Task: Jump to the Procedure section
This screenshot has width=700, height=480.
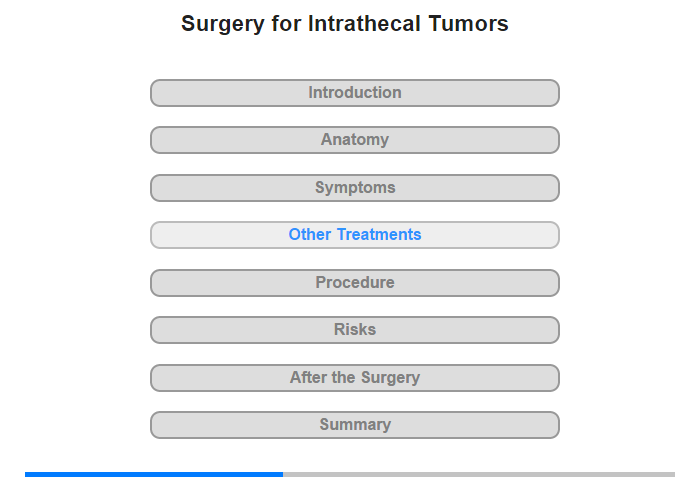Action: (354, 283)
